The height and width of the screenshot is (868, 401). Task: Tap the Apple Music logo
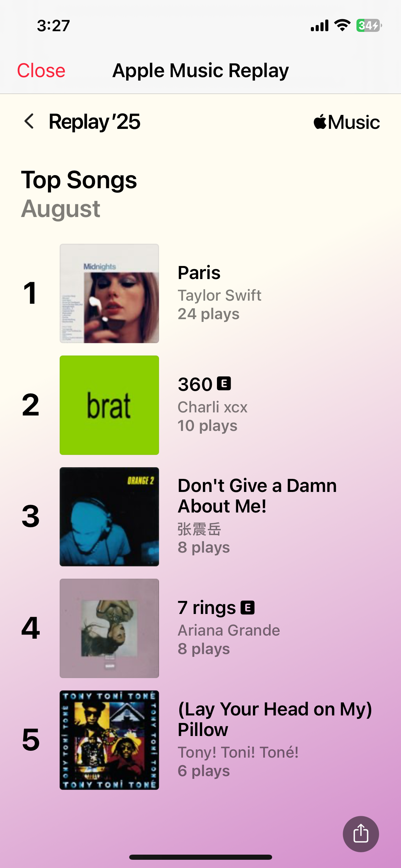coord(347,122)
